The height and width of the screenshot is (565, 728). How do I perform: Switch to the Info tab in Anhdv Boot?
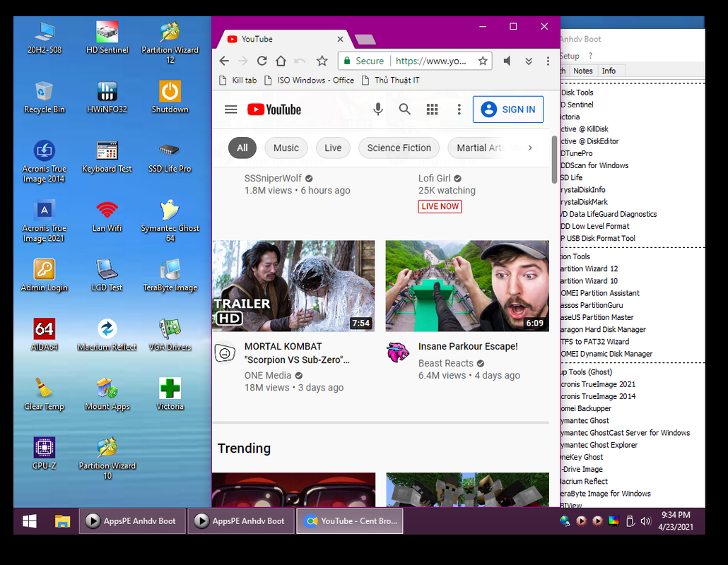609,71
